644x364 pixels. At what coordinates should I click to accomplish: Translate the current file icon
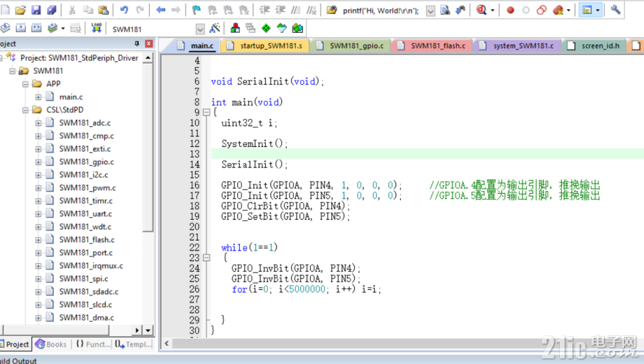tap(5, 28)
